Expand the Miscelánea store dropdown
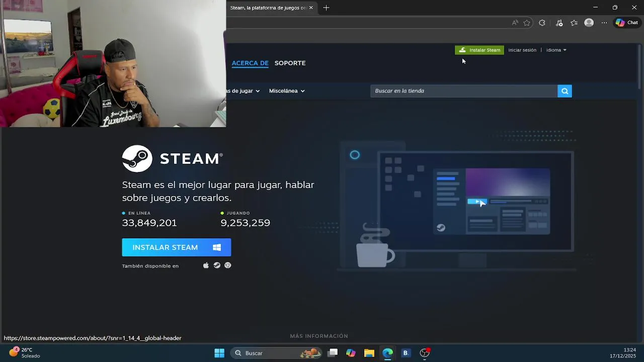Viewport: 644px width, 362px height. 287,91
